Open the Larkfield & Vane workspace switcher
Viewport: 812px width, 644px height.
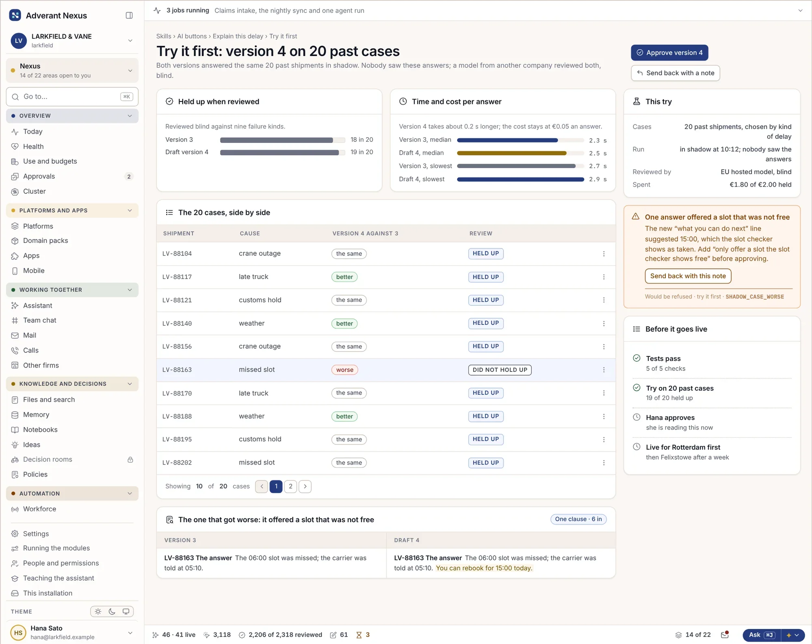[x=72, y=41]
